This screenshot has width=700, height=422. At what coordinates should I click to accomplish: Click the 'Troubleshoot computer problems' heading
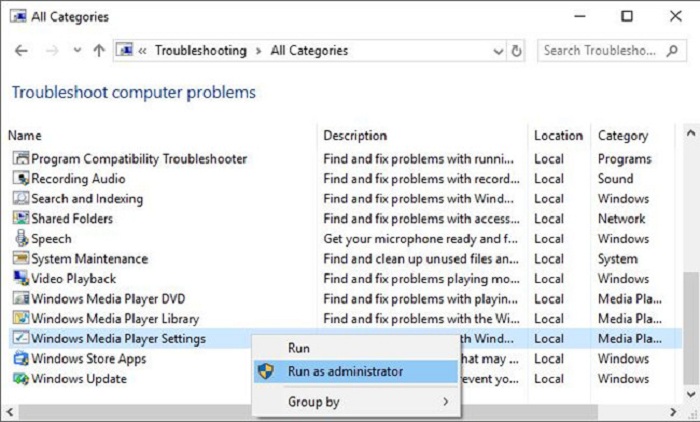coord(133,92)
